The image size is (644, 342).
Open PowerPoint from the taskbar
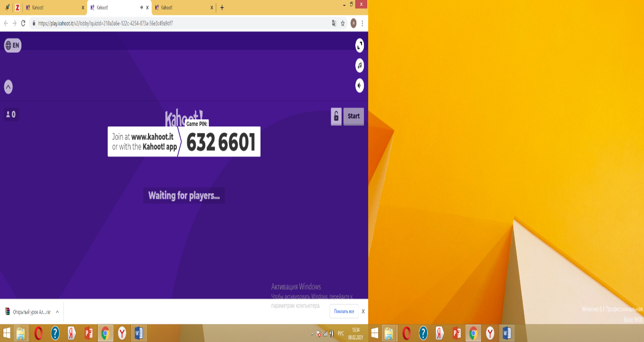point(89,333)
